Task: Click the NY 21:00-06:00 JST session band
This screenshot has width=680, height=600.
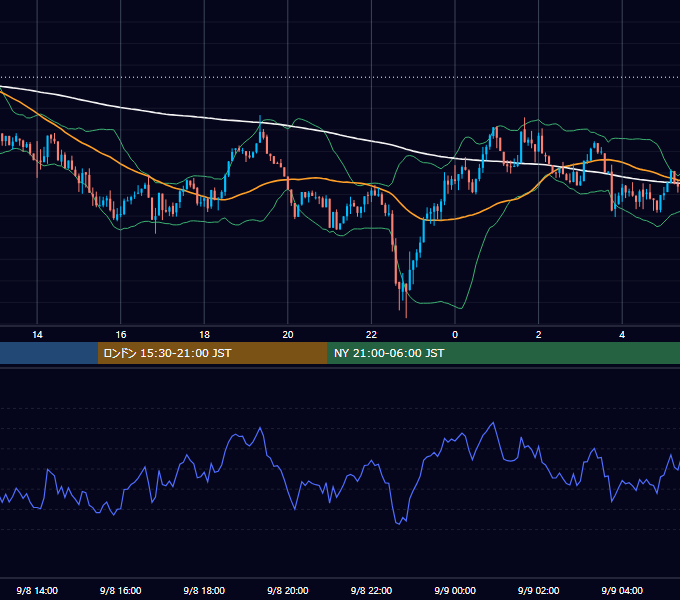Action: [503, 353]
